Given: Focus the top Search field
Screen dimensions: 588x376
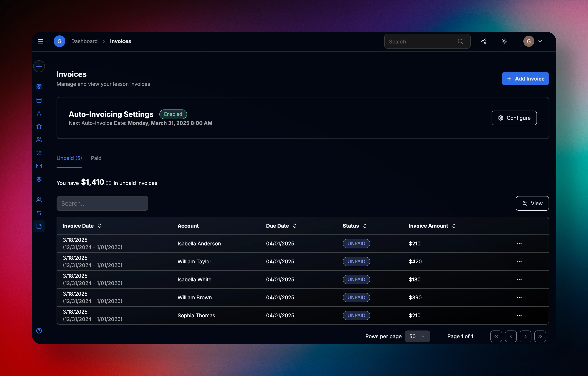Looking at the screenshot, I should point(427,41).
